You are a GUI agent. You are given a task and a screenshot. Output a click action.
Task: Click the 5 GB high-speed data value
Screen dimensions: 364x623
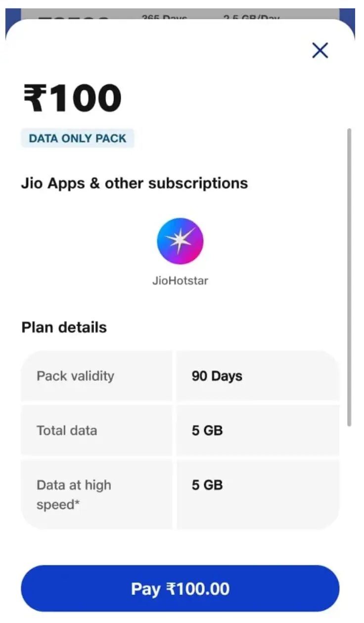pos(207,485)
